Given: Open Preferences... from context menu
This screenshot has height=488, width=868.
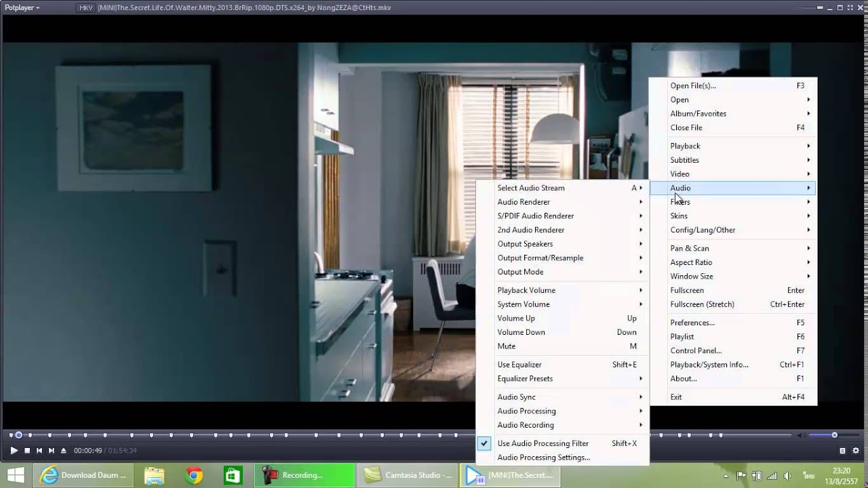Looking at the screenshot, I should [733, 323].
